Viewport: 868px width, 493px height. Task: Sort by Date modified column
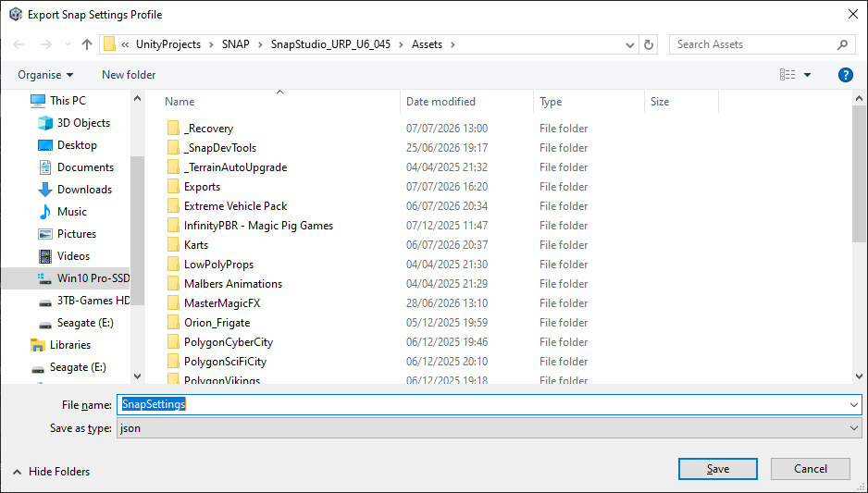(440, 101)
